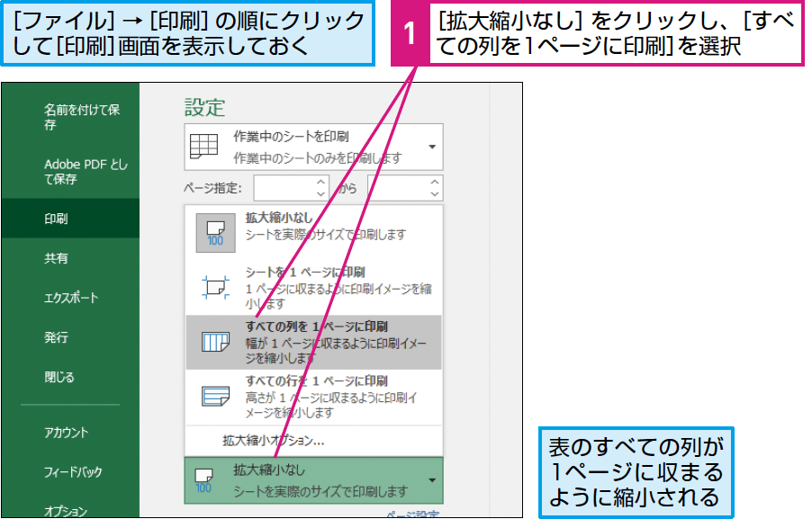Select 発行 in the sidebar
This screenshot has width=812, height=519.
coord(56,337)
